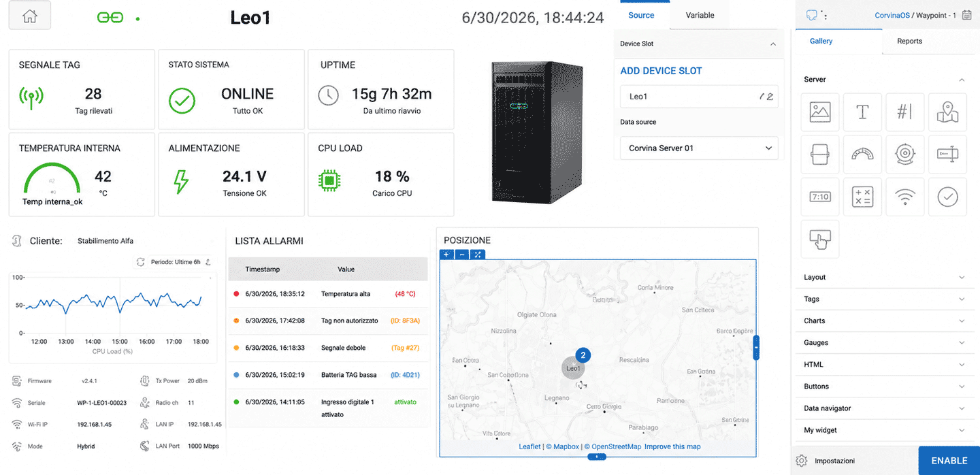Click the clock icon in the Uptime card
Viewport: 980px width, 475px height.
[x=329, y=96]
